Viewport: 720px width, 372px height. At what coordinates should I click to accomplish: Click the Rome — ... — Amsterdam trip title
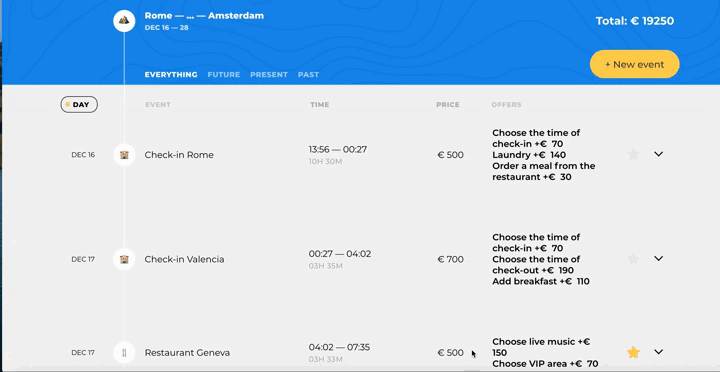(x=204, y=16)
